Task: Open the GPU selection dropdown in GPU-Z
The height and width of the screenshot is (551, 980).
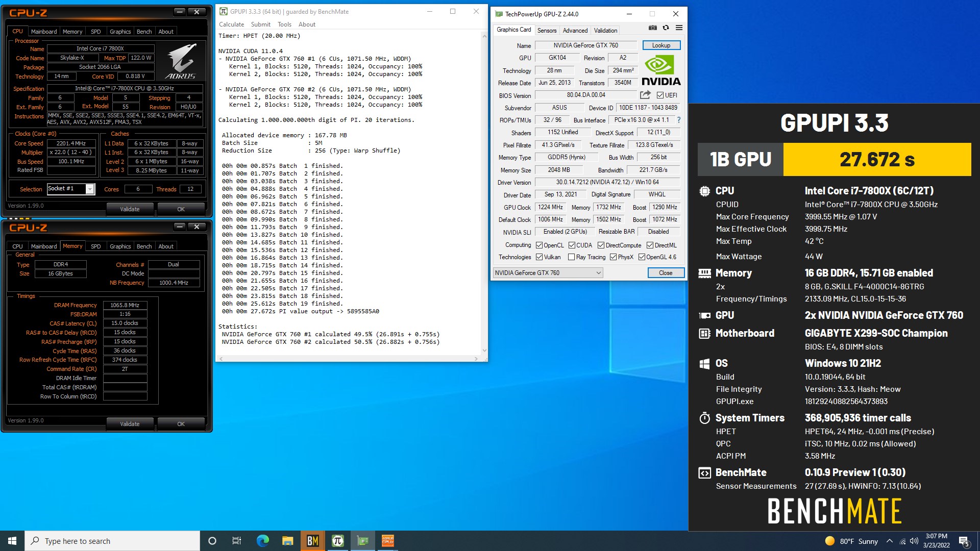Action: pyautogui.click(x=548, y=273)
